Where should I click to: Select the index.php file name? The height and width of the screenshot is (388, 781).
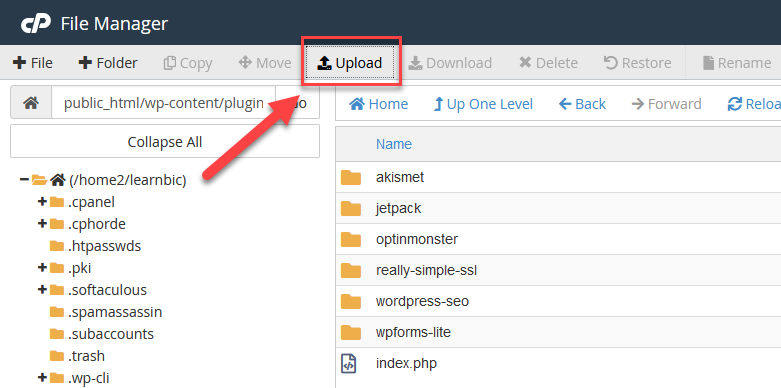(x=406, y=363)
